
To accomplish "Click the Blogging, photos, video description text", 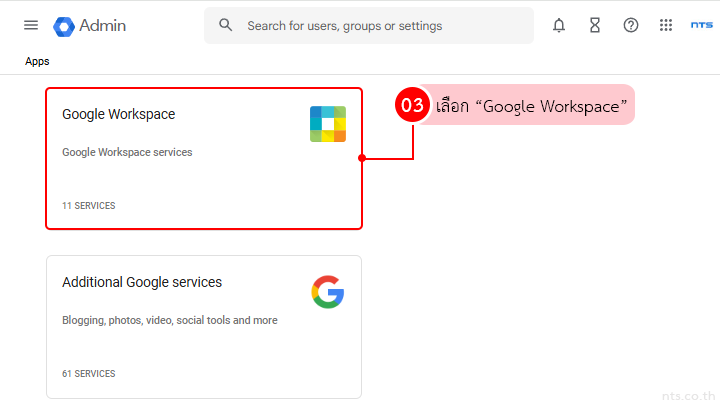I will pyautogui.click(x=170, y=321).
